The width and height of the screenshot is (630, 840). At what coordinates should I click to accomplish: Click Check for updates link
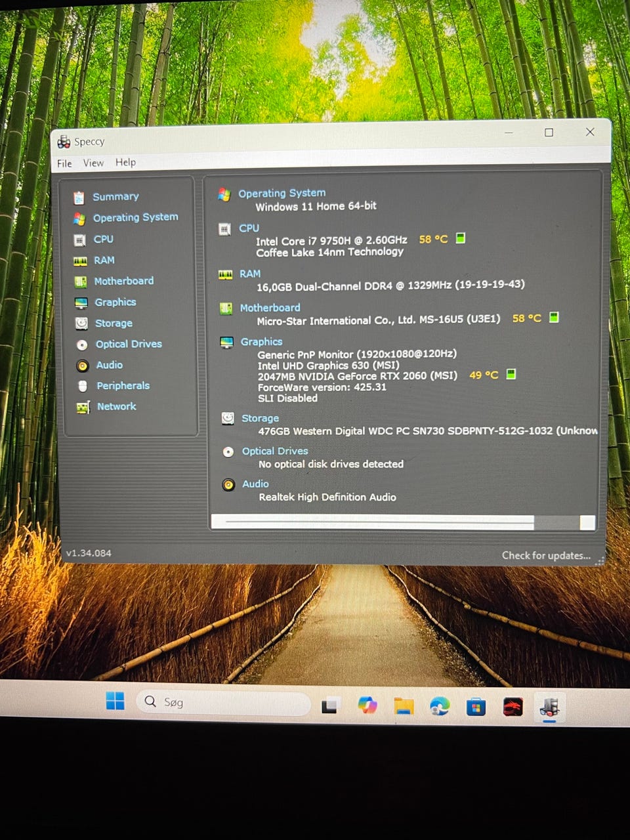click(546, 555)
